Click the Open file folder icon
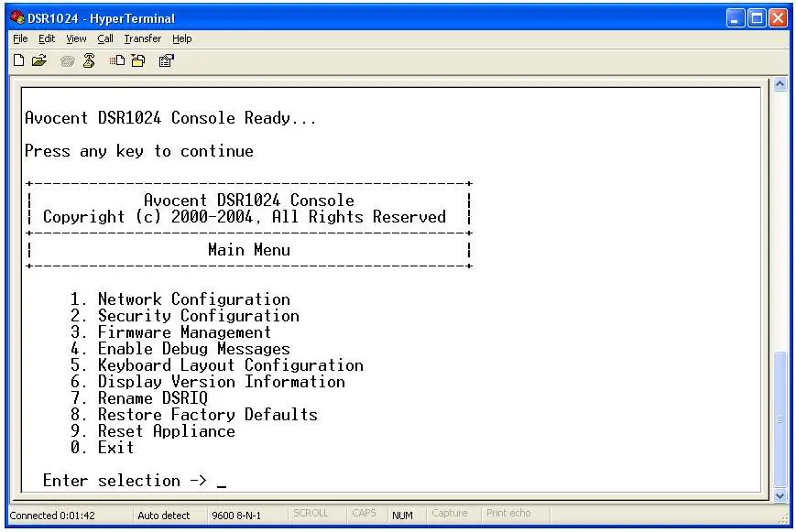Screen dimensions: 796x532 point(39,61)
